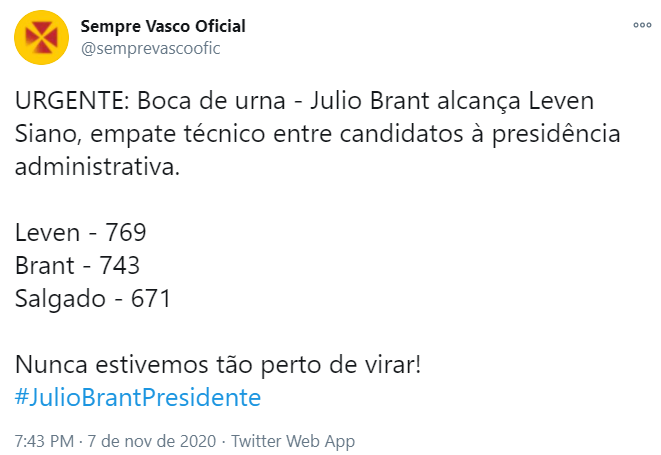This screenshot has width=661, height=455.
Task: Click the vote count 769
Action: (126, 233)
